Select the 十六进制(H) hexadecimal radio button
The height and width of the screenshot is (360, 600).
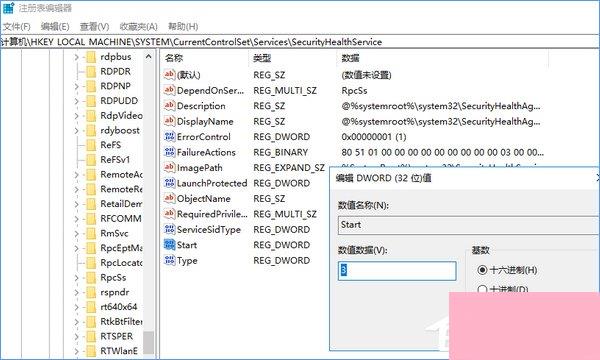pos(482,270)
